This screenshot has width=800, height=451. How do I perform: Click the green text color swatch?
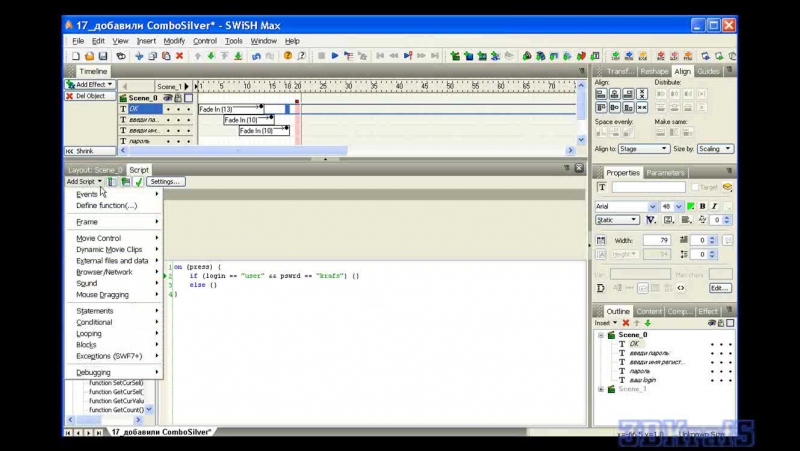(691, 206)
